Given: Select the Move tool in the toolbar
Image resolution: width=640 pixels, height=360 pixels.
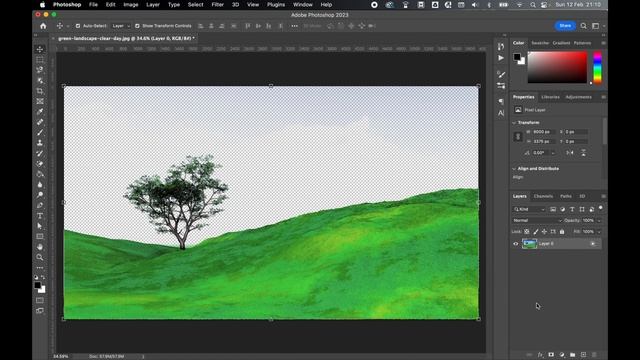Looking at the screenshot, I should (x=40, y=49).
